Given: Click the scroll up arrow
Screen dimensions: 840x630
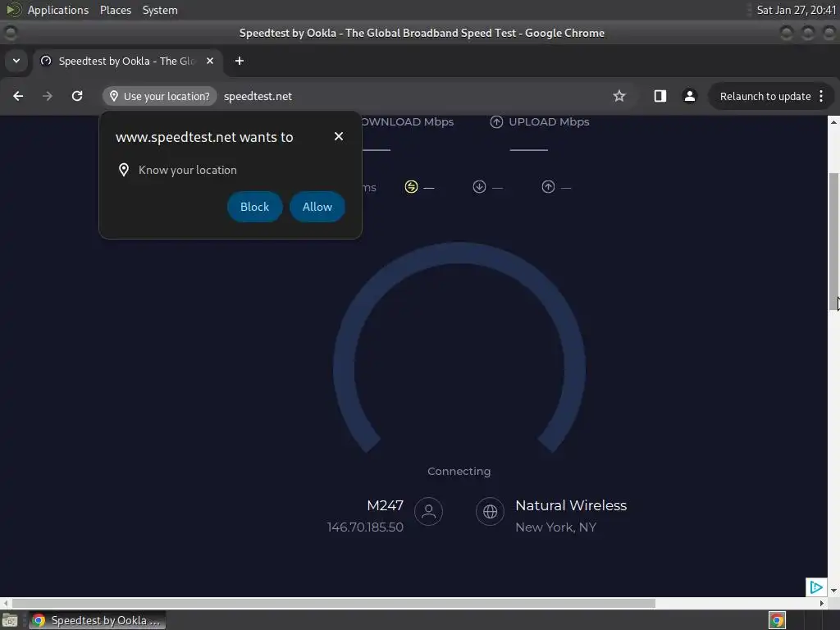Looking at the screenshot, I should click(x=833, y=122).
